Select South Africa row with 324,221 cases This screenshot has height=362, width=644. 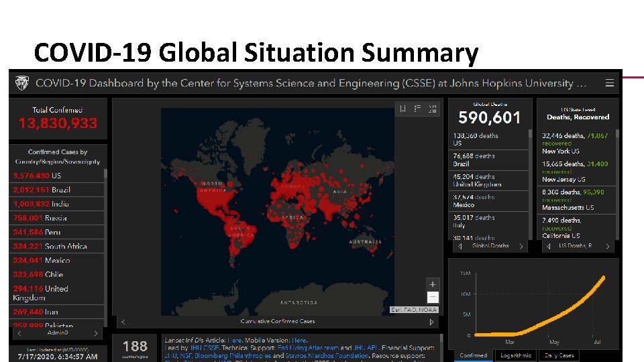coord(56,246)
